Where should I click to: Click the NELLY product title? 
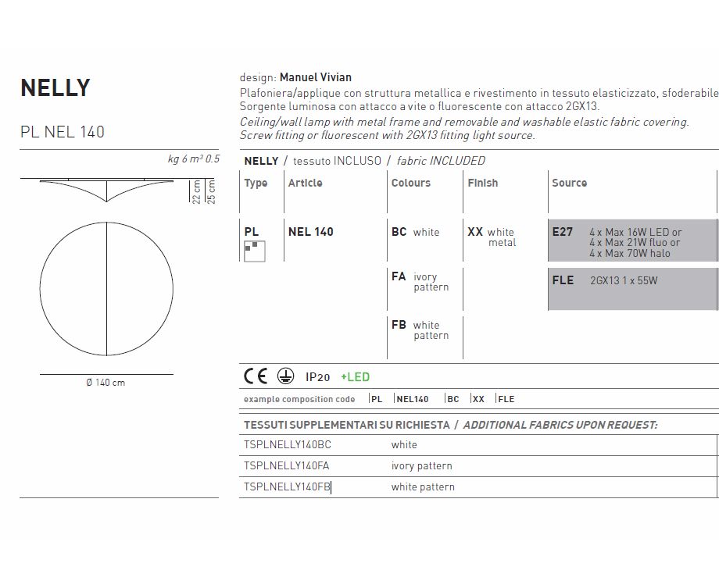pyautogui.click(x=55, y=88)
